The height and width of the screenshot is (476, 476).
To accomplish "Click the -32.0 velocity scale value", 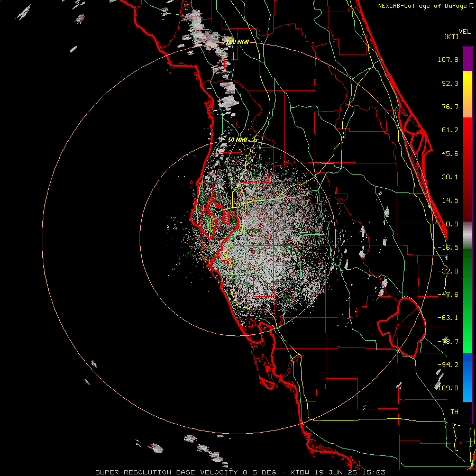I will pyautogui.click(x=448, y=271).
